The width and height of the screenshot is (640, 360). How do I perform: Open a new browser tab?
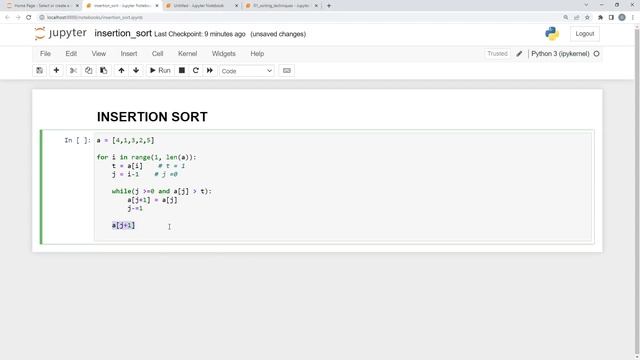329,6
